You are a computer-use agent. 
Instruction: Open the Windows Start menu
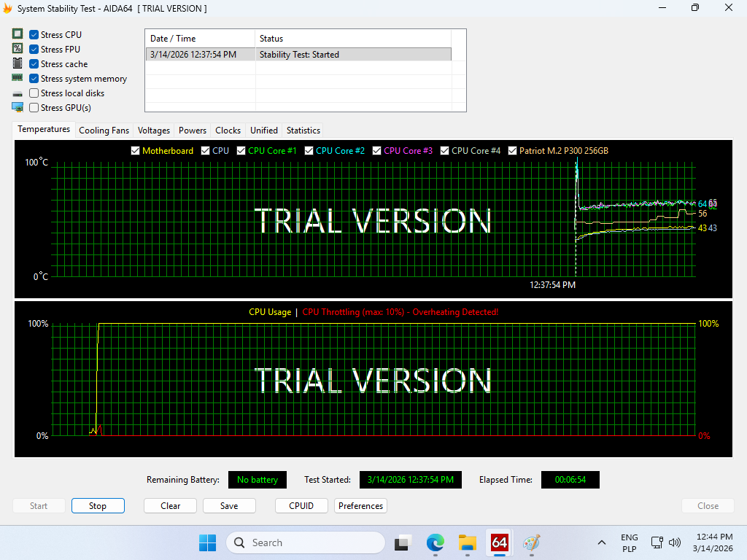coord(207,542)
